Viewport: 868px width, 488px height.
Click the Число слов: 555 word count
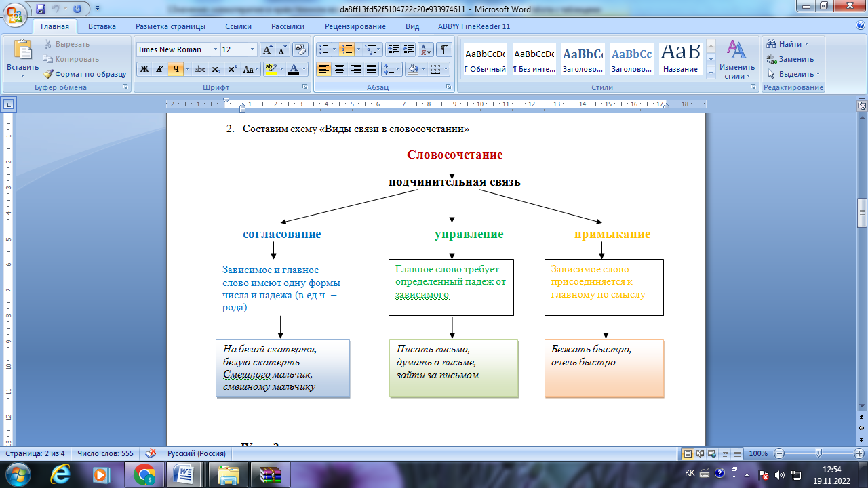[105, 453]
